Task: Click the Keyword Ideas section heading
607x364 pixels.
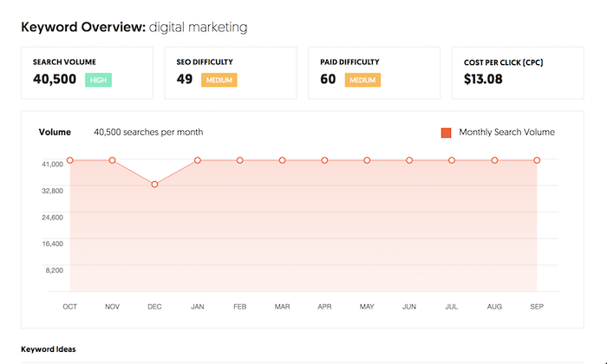Action: coord(49,349)
